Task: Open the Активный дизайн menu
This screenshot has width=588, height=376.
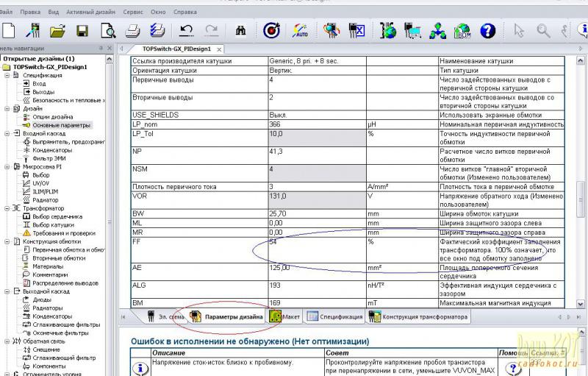Action: 91,12
